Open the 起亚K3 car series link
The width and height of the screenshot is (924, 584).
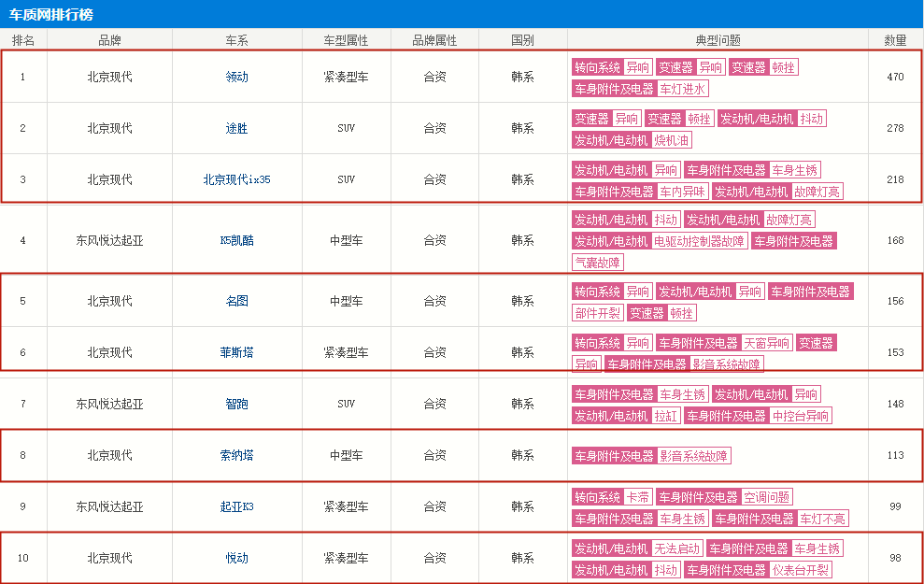[237, 506]
